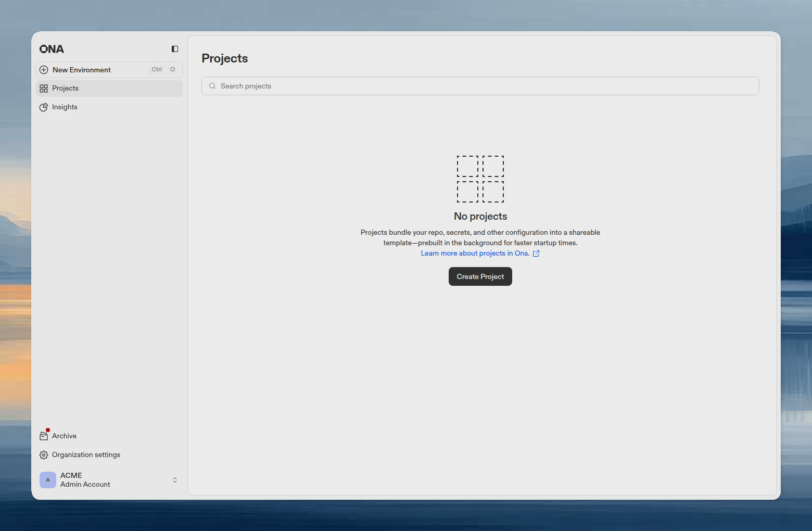
Task: Collapse the sidebar using the panel icon
Action: tap(174, 48)
